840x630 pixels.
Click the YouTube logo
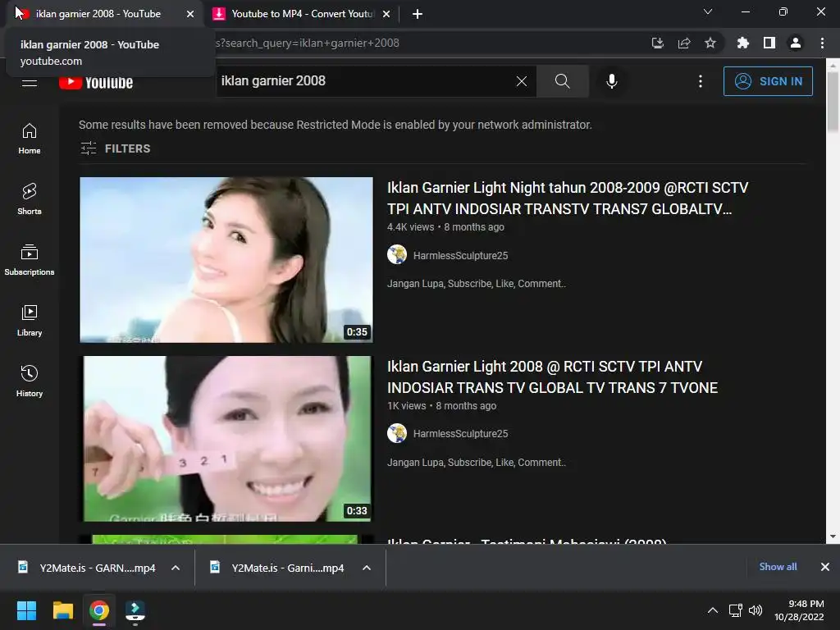pyautogui.click(x=96, y=83)
